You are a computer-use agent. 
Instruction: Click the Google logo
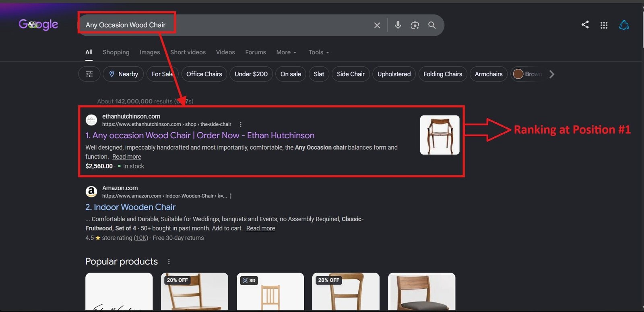click(x=38, y=25)
